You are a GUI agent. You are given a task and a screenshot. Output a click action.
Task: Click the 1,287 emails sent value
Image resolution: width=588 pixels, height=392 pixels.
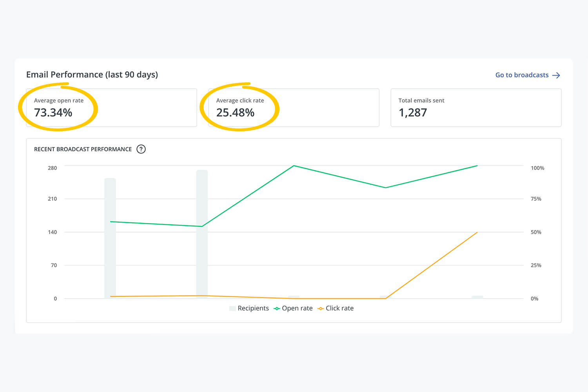413,113
